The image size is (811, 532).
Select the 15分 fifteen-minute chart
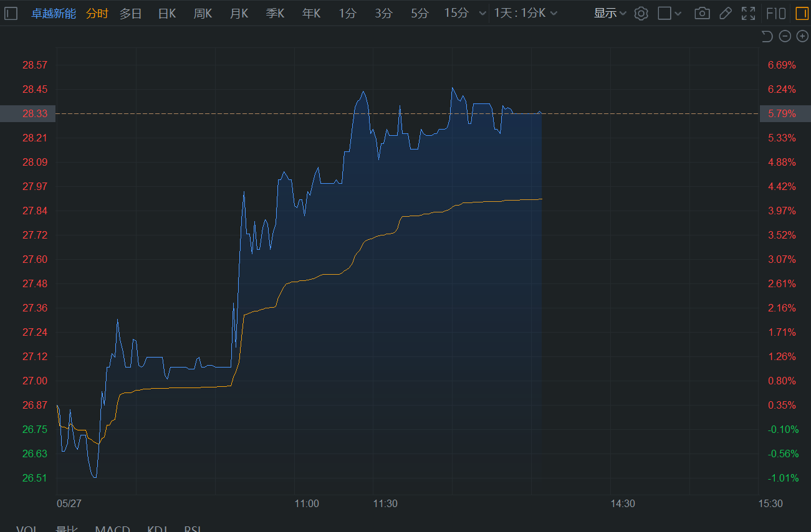tap(456, 13)
